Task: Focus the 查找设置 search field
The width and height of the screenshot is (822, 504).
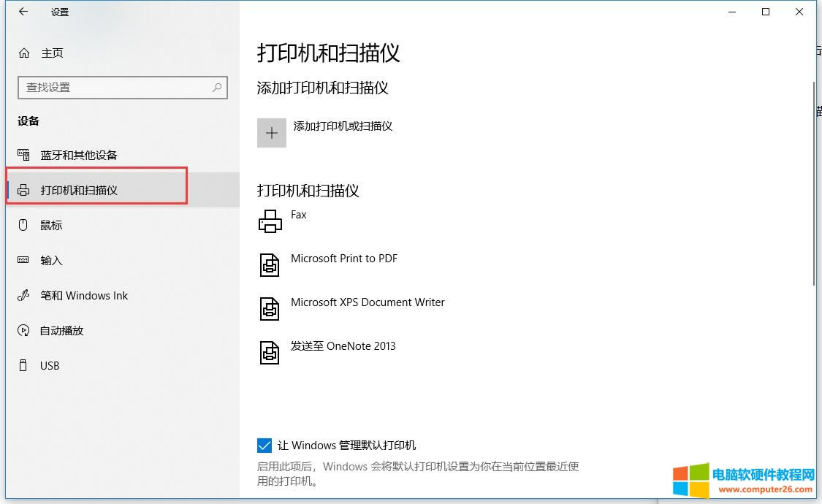Action: click(123, 88)
